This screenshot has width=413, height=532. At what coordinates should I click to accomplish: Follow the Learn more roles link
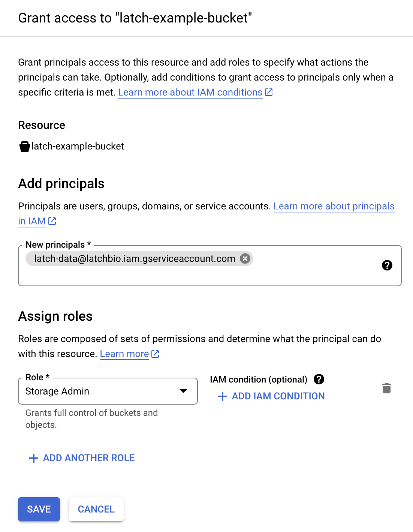click(x=124, y=354)
